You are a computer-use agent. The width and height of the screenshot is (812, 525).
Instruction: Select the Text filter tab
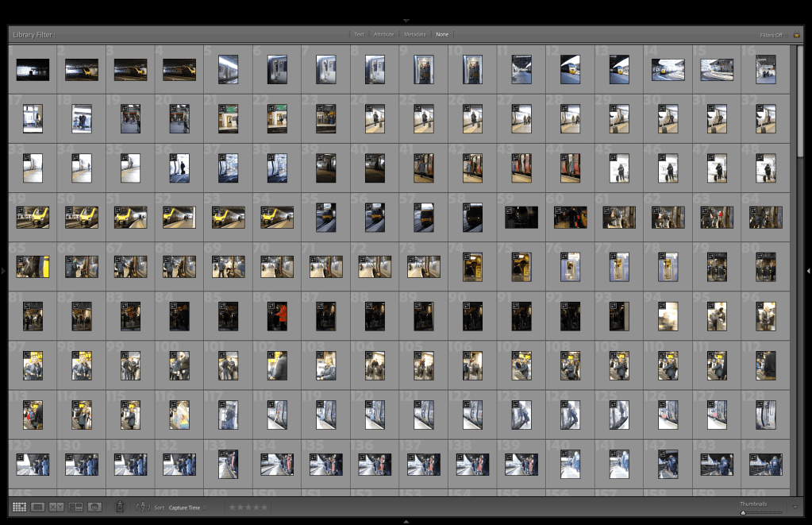359,35
